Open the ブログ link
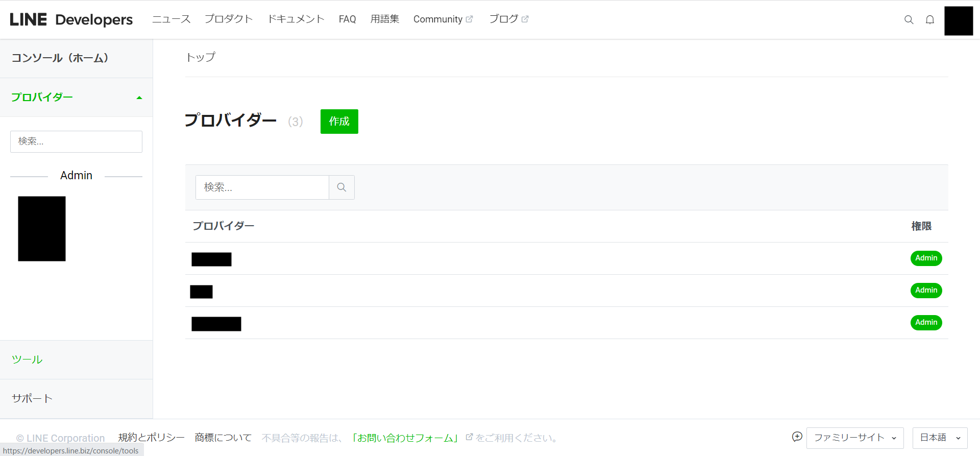980x456 pixels. [504, 19]
